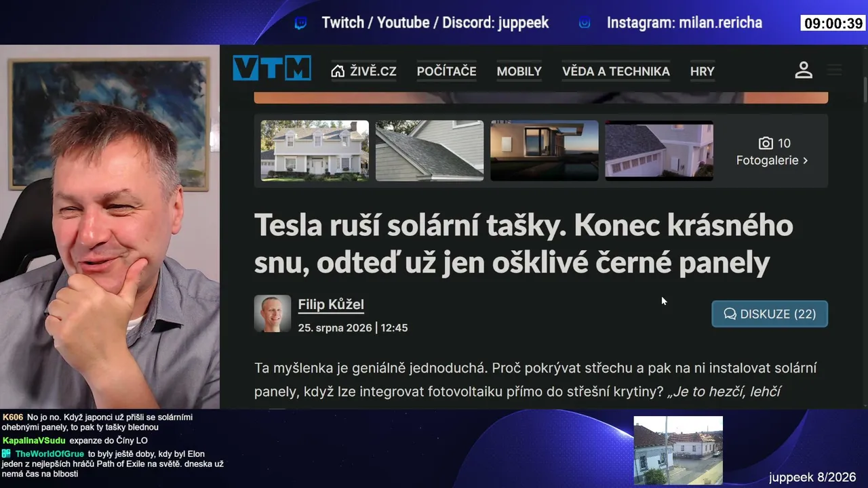Open the Fotogalerie link
Viewport: 868px width, 488px height.
pos(772,161)
